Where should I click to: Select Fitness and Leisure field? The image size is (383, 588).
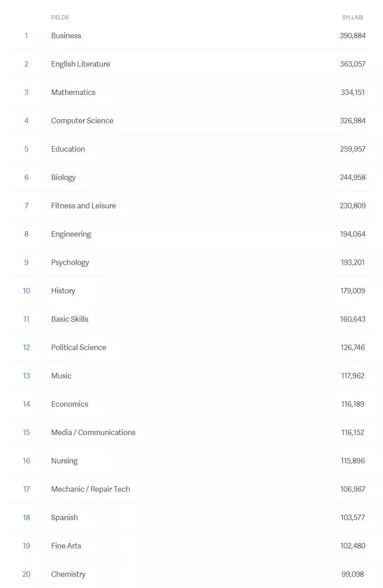click(x=84, y=206)
